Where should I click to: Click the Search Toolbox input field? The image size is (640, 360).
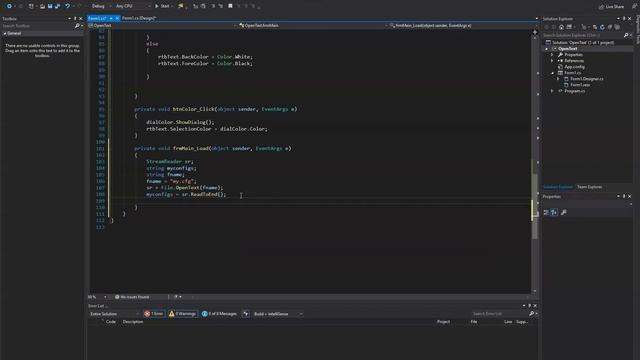click(37, 26)
